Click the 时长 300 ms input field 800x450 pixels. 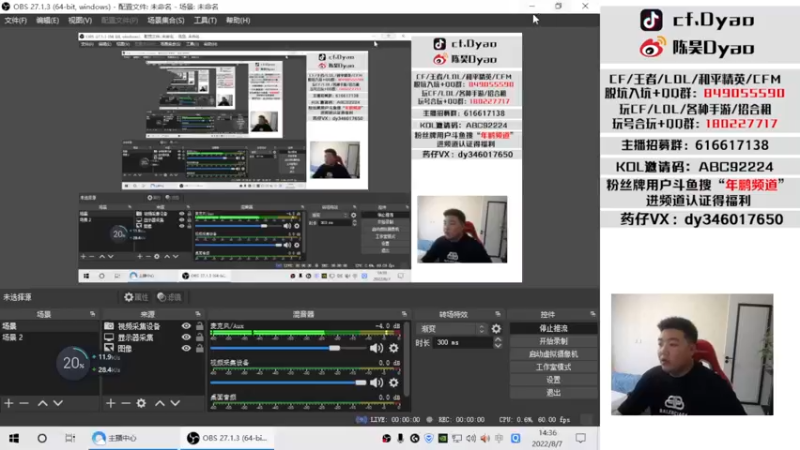click(463, 343)
